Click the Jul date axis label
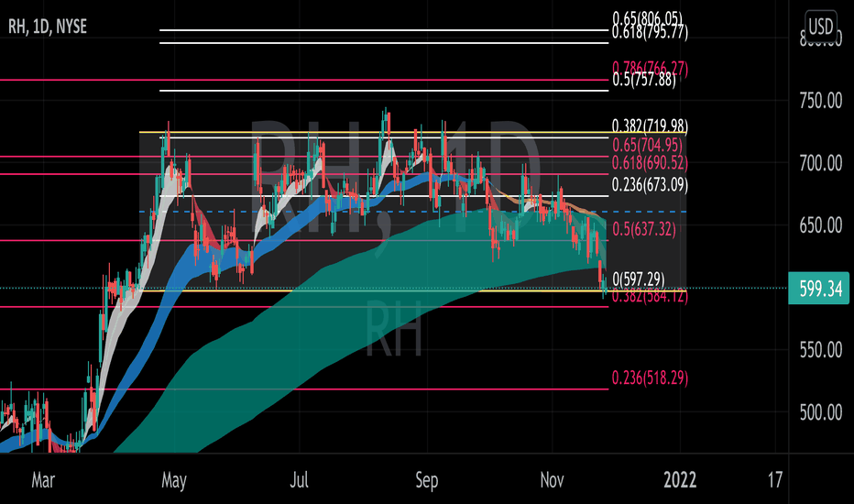The width and height of the screenshot is (854, 504). click(x=299, y=480)
